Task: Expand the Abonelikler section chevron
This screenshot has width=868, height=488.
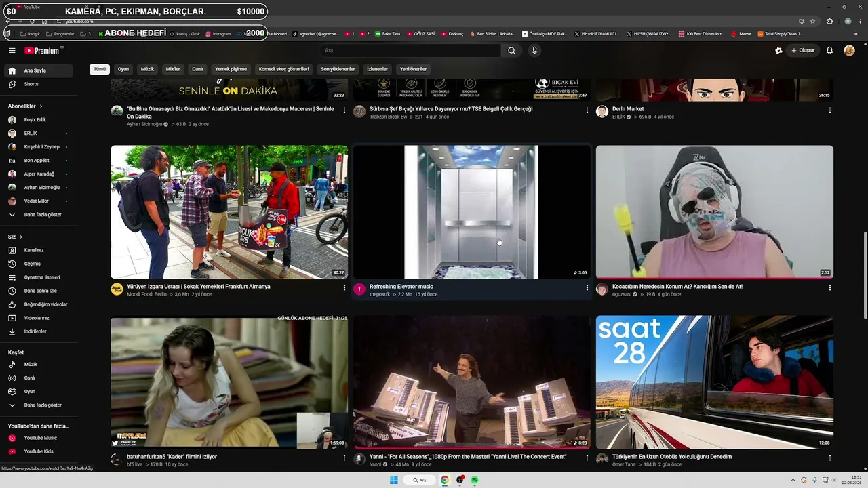Action: (x=41, y=106)
